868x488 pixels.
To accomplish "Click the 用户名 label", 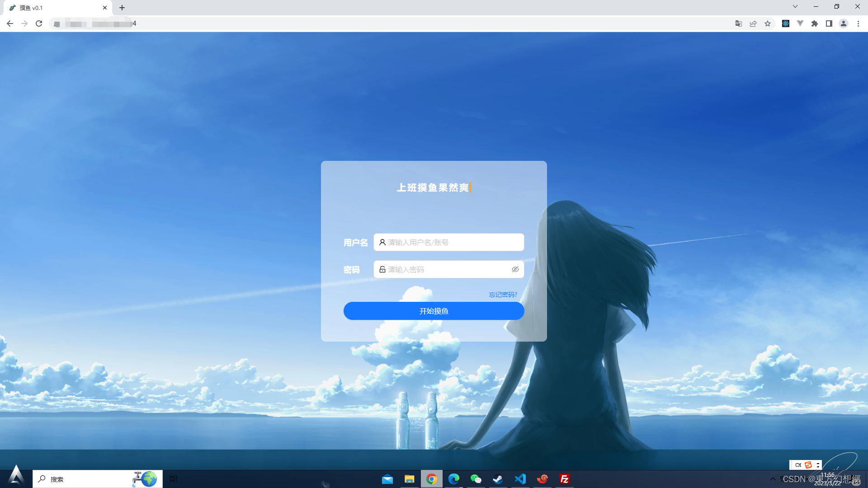I will tap(356, 243).
